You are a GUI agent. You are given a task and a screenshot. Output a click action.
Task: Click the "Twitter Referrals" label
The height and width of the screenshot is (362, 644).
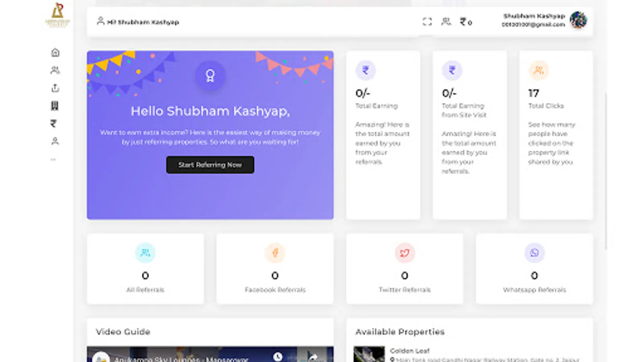(x=405, y=290)
